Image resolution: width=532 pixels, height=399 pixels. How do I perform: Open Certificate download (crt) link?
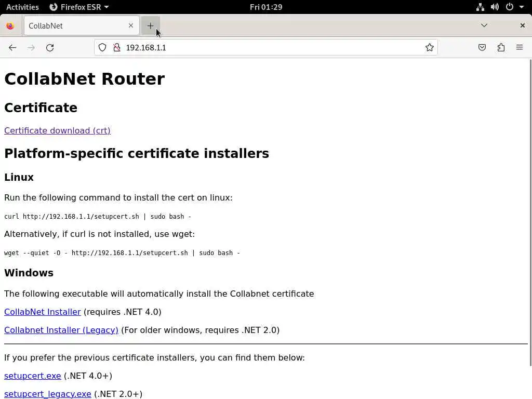[57, 130]
